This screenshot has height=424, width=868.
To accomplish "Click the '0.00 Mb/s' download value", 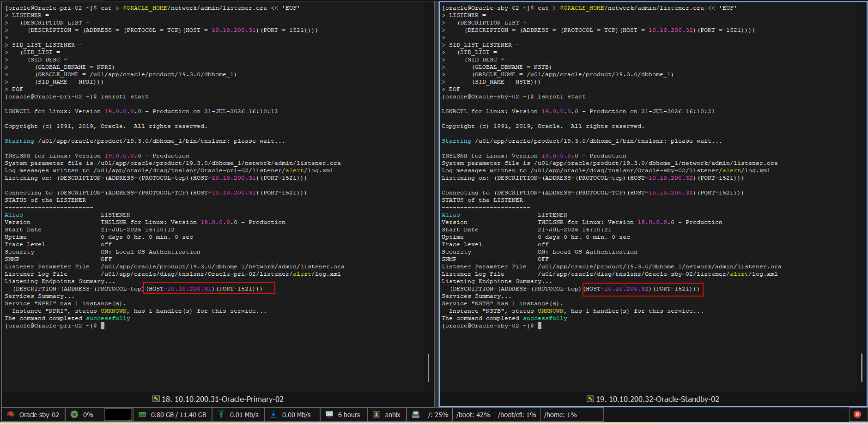I will [296, 415].
